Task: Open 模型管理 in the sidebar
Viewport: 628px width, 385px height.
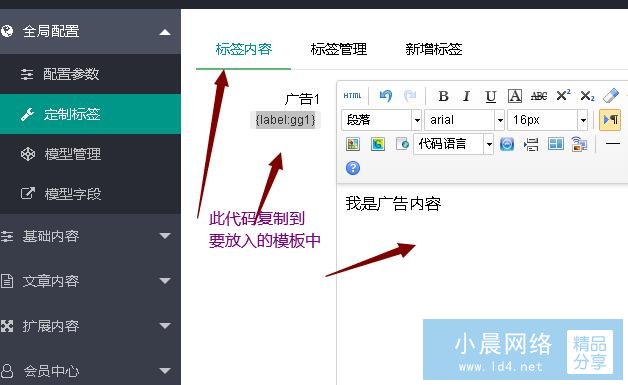Action: tap(90, 154)
